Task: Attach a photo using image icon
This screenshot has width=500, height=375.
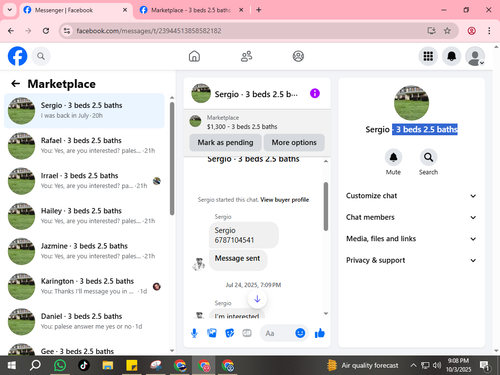Action: click(212, 333)
